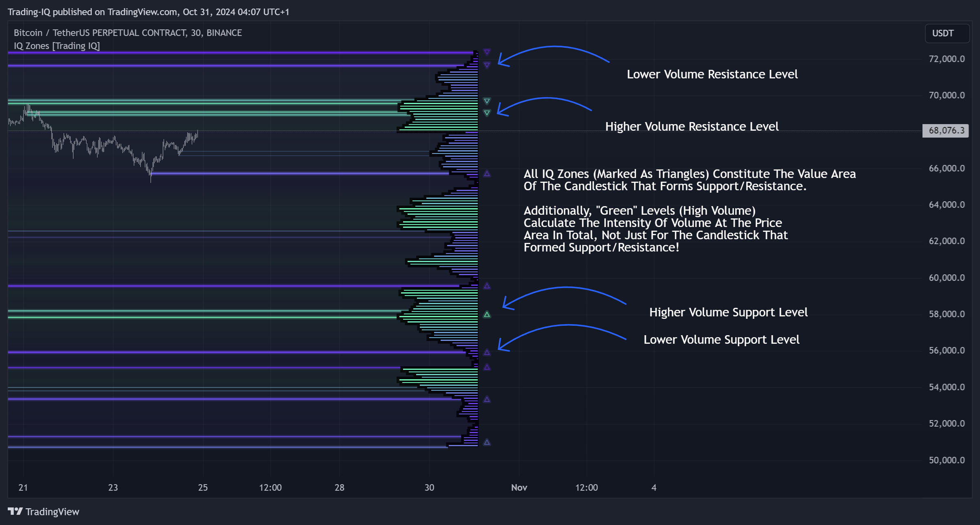This screenshot has width=980, height=525.
Task: Click the 62,000.0 price axis label
Action: pyautogui.click(x=947, y=241)
